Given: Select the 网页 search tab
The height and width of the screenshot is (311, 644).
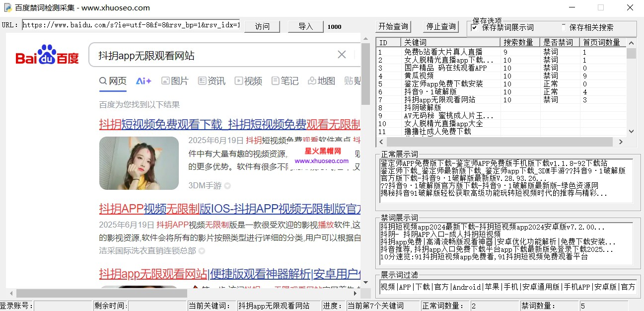Looking at the screenshot, I should pyautogui.click(x=113, y=81).
